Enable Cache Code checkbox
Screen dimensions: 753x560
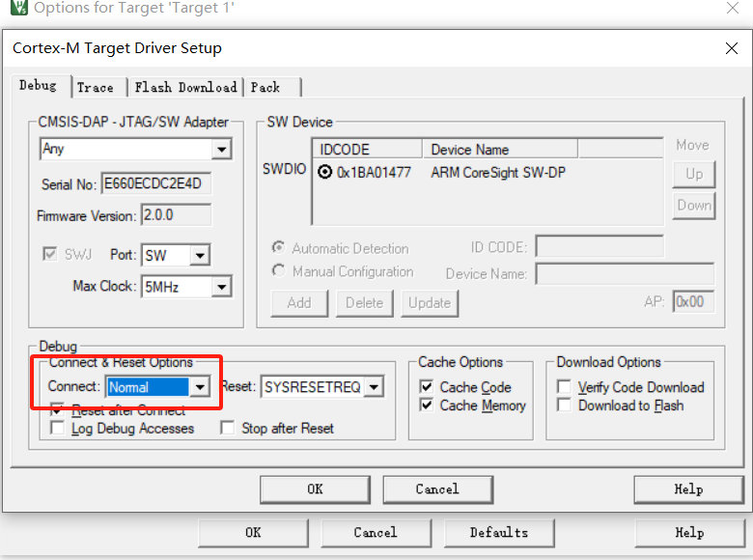click(x=427, y=387)
